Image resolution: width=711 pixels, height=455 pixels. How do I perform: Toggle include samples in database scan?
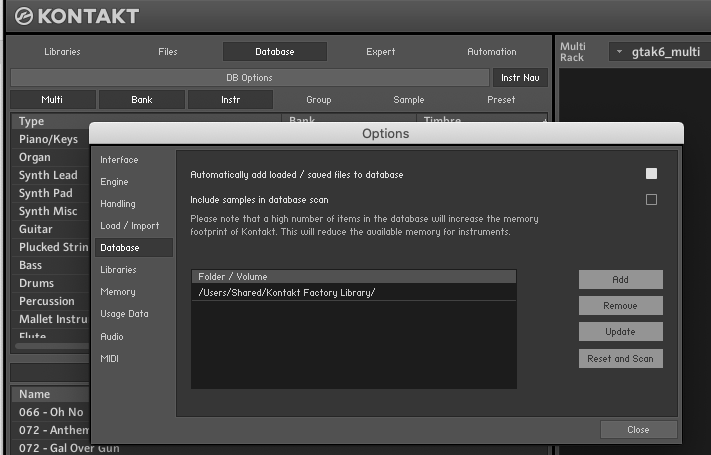point(651,200)
